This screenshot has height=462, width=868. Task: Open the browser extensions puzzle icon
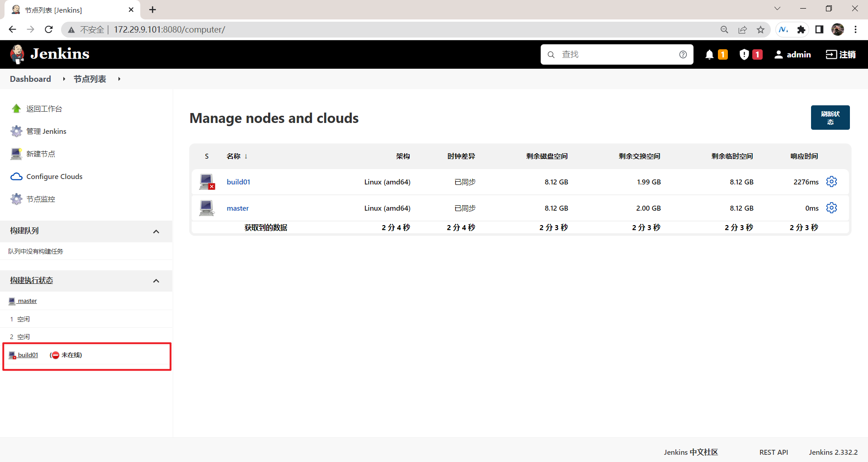tap(801, 29)
